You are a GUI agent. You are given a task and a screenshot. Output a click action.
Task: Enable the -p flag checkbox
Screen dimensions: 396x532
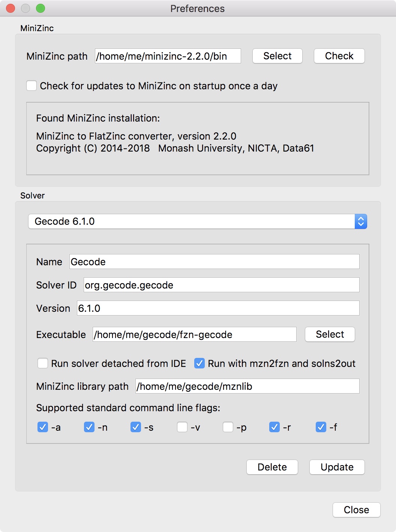coord(228,427)
